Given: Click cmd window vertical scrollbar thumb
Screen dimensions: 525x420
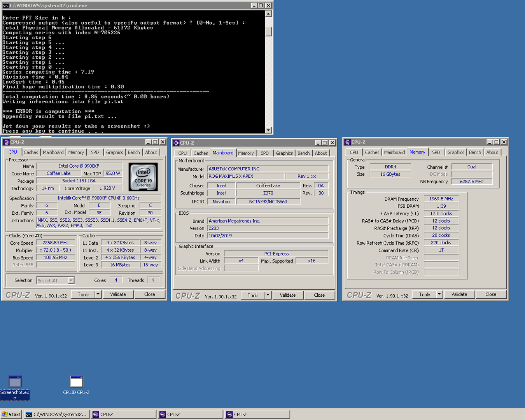Looking at the screenshot, I should (268, 32).
